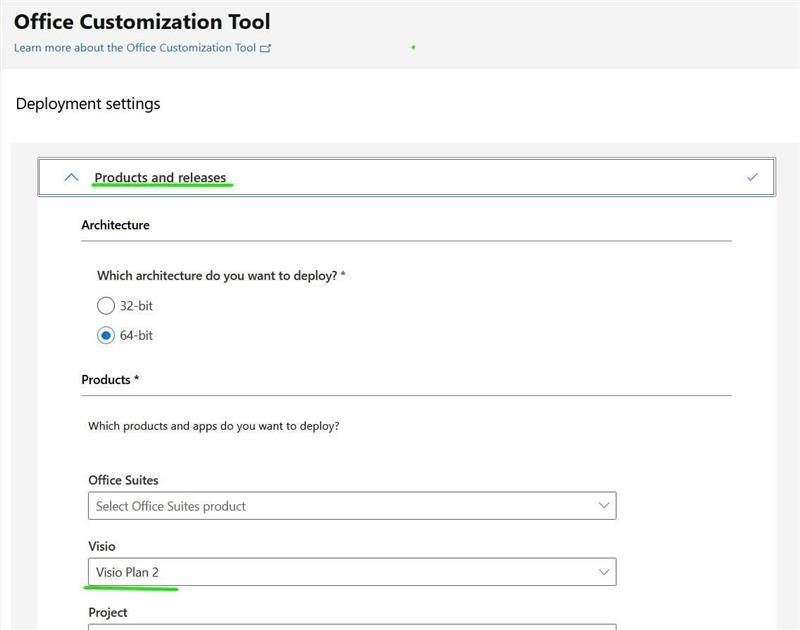Click the Products and releases header text
Screen dimensions: 800x630
(x=160, y=178)
